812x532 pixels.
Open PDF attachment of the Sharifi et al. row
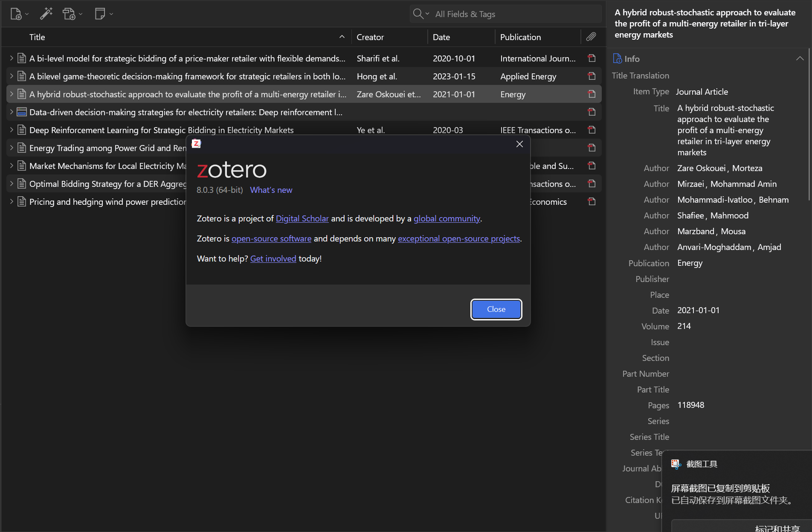tap(592, 58)
